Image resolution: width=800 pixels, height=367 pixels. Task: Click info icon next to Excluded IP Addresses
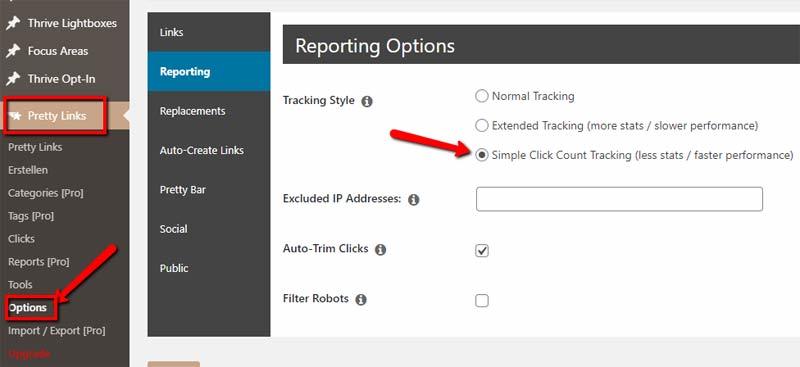click(x=414, y=200)
